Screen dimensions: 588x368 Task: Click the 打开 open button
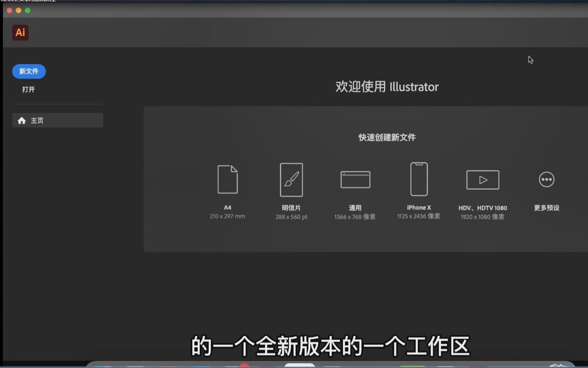coord(28,89)
